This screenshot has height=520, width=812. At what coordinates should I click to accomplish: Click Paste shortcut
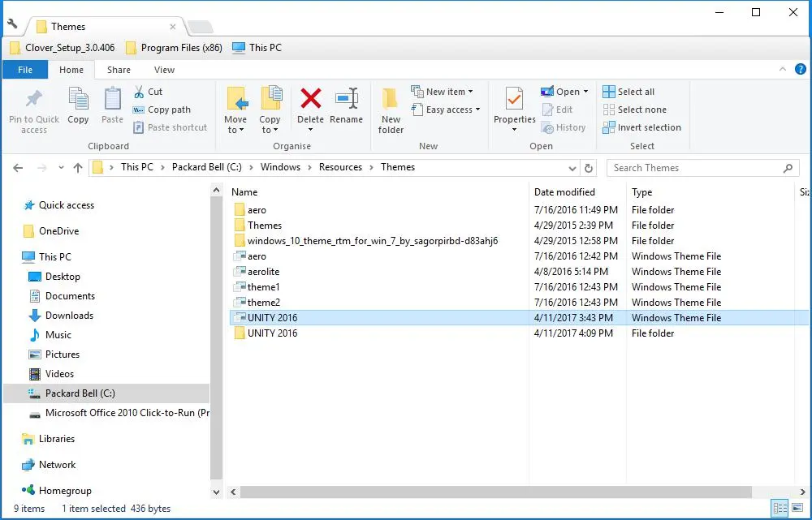tap(171, 127)
